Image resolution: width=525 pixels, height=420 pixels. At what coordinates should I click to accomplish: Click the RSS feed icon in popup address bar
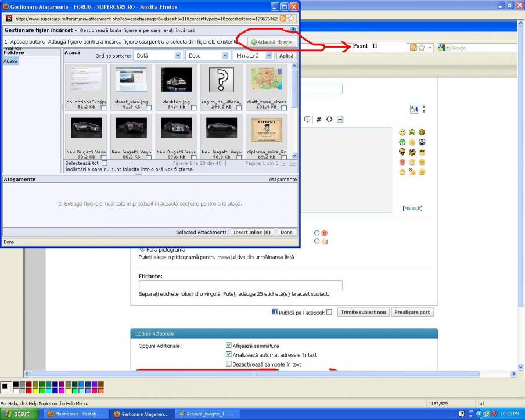283,19
